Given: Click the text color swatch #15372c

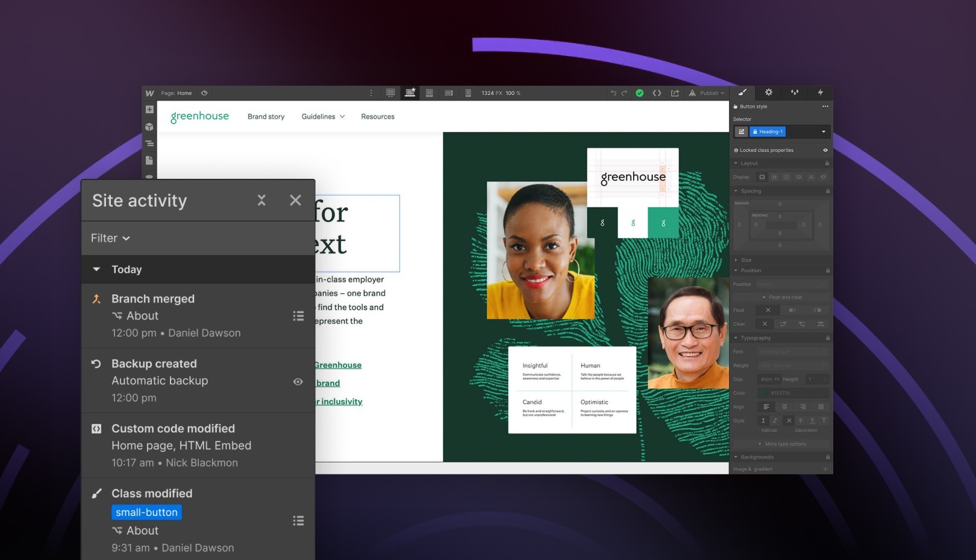Looking at the screenshot, I should point(763,393).
